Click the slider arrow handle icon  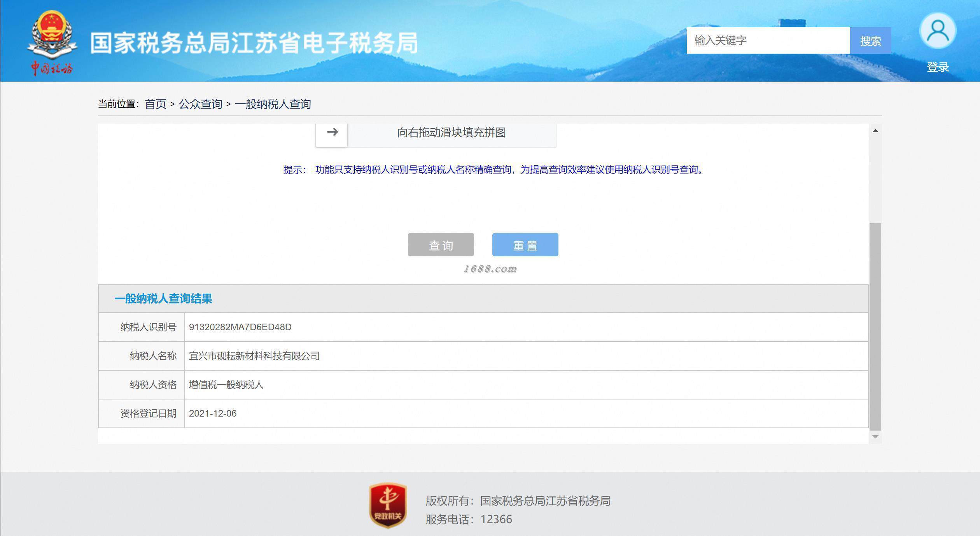pos(332,132)
